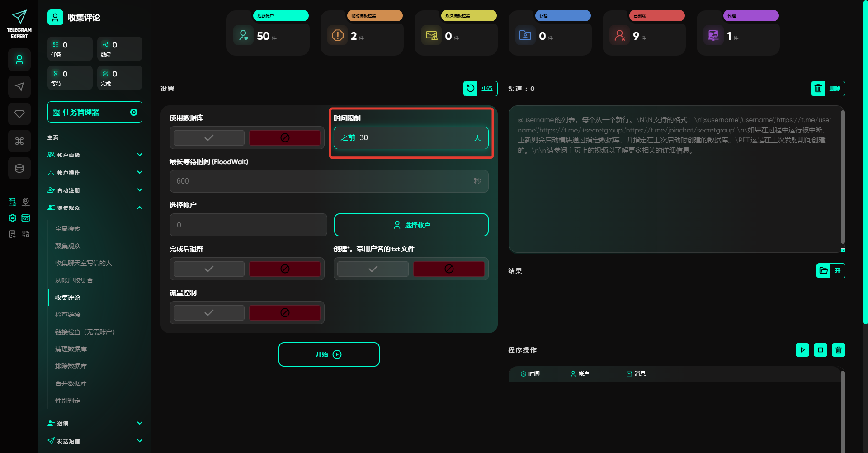Open 全局搜索 from the sidebar menu

coord(68,229)
